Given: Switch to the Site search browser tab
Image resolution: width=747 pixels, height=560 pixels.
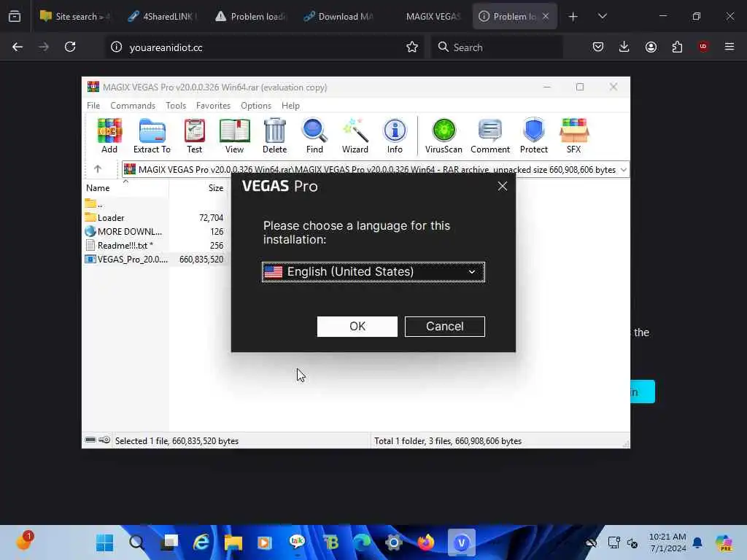Looking at the screenshot, I should click(x=75, y=17).
